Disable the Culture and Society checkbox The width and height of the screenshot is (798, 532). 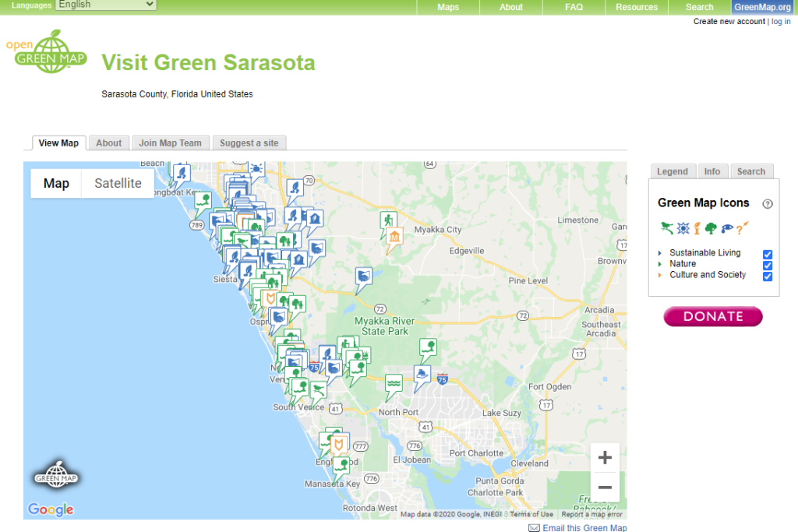(768, 277)
